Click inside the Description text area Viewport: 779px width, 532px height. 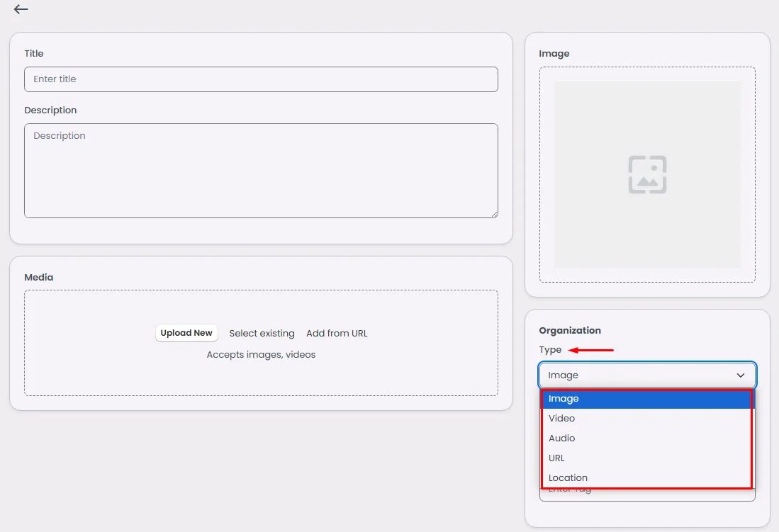(x=261, y=171)
